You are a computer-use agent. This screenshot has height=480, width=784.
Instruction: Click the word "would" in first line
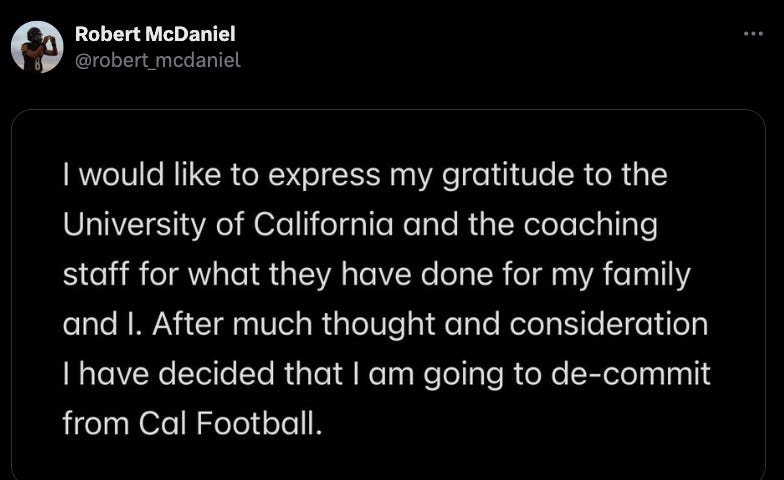pyautogui.click(x=115, y=175)
